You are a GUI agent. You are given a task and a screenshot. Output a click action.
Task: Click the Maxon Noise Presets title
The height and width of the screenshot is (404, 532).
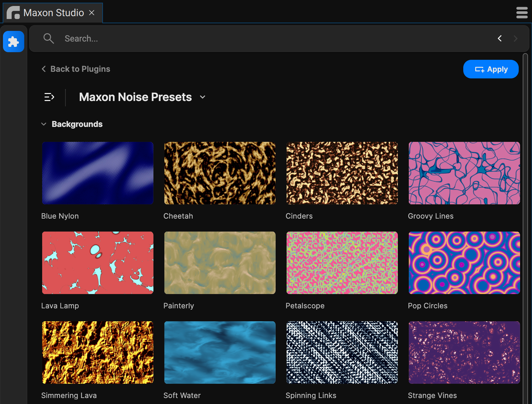(135, 97)
